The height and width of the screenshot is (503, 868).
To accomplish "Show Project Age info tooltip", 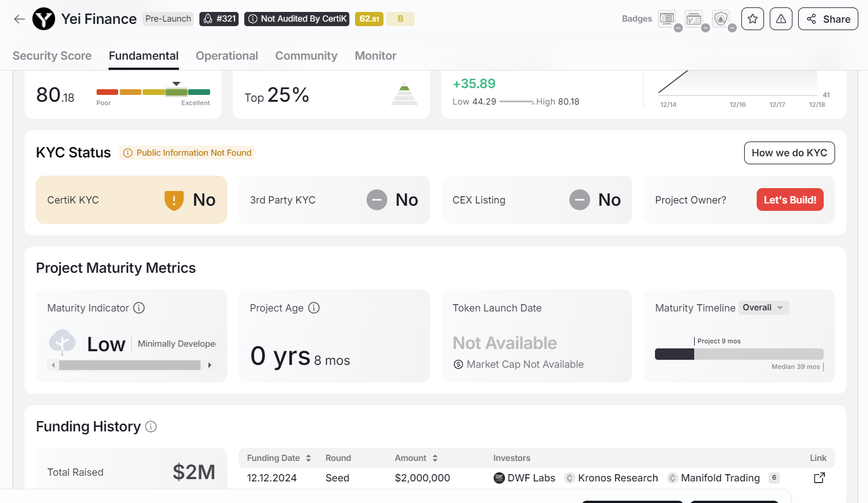I will (x=314, y=307).
